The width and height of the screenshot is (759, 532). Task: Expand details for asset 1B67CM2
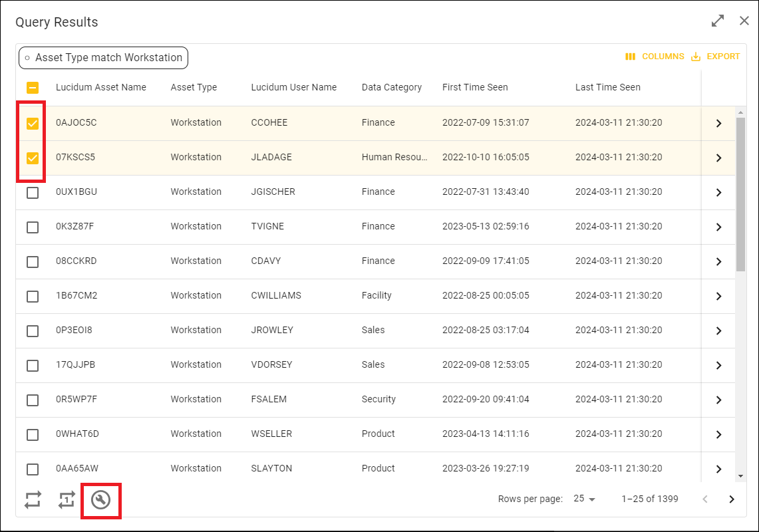coord(718,296)
